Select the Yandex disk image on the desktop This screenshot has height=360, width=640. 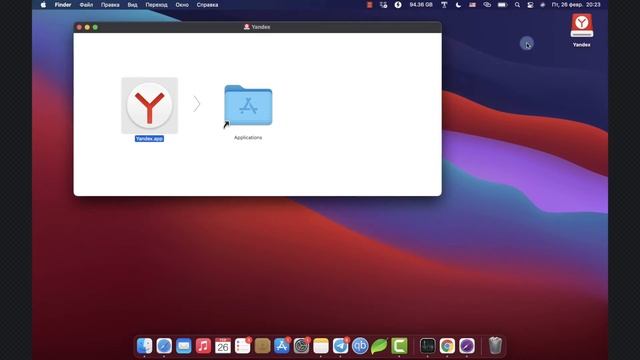582,26
